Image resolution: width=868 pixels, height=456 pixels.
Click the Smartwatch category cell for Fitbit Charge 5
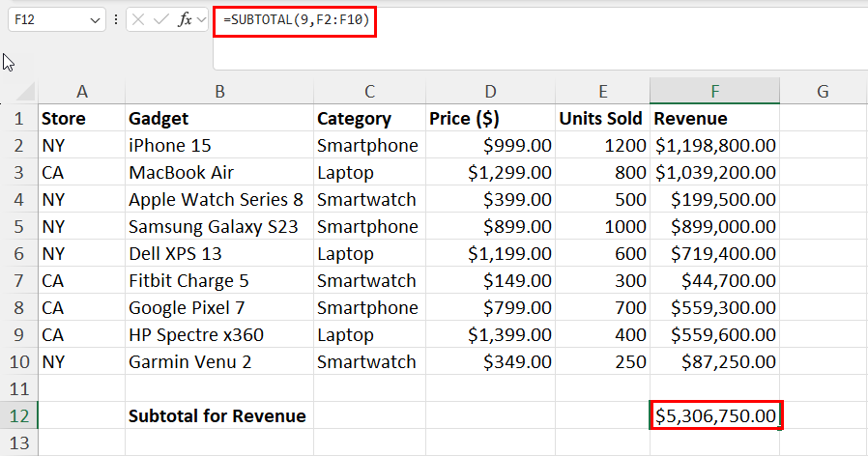[370, 280]
